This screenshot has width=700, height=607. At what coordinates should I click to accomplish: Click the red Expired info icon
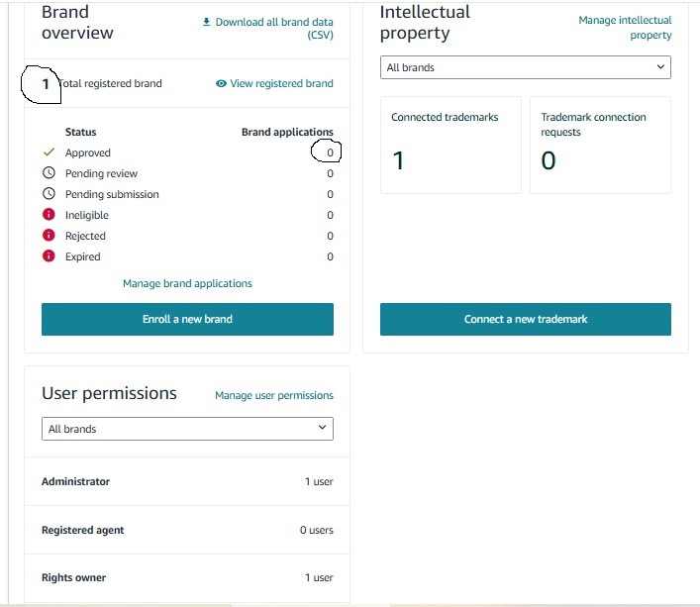pos(49,256)
